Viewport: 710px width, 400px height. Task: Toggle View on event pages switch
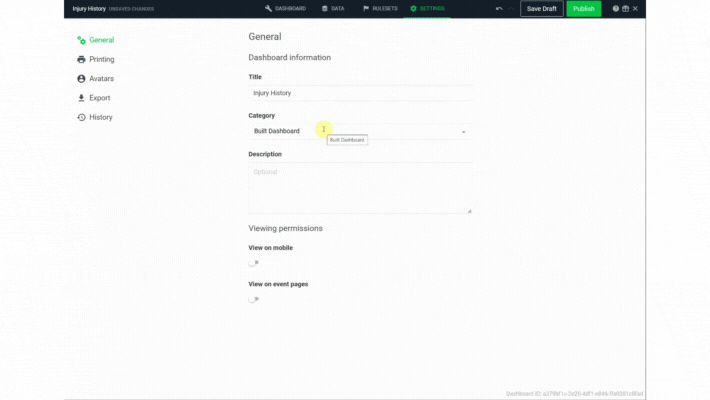tap(254, 299)
